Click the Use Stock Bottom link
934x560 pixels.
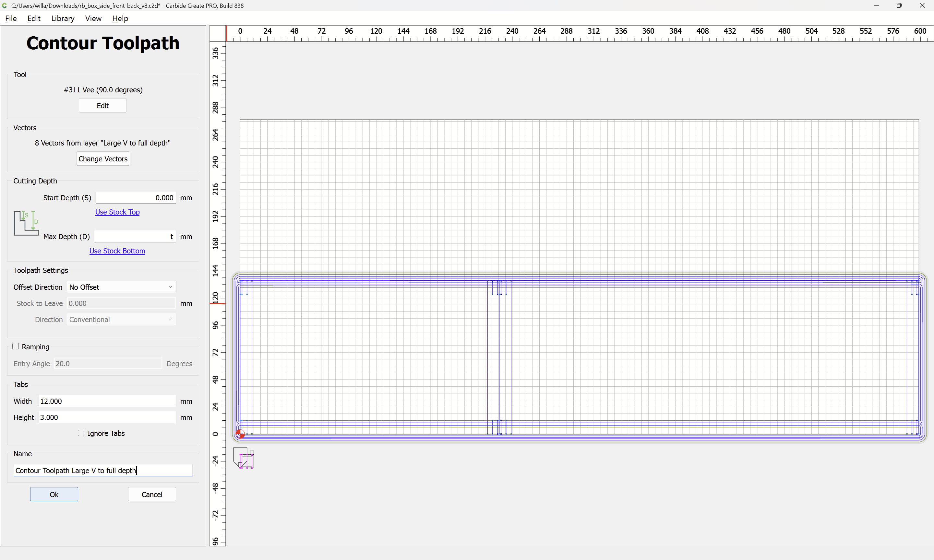[117, 251]
